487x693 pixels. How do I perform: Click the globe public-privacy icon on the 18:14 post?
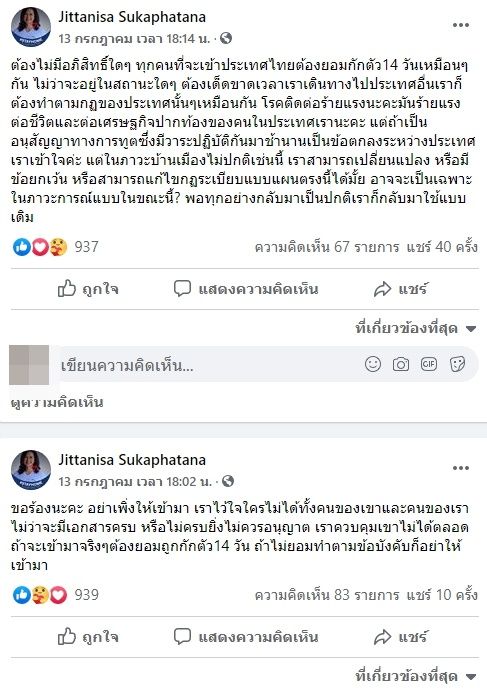[226, 38]
